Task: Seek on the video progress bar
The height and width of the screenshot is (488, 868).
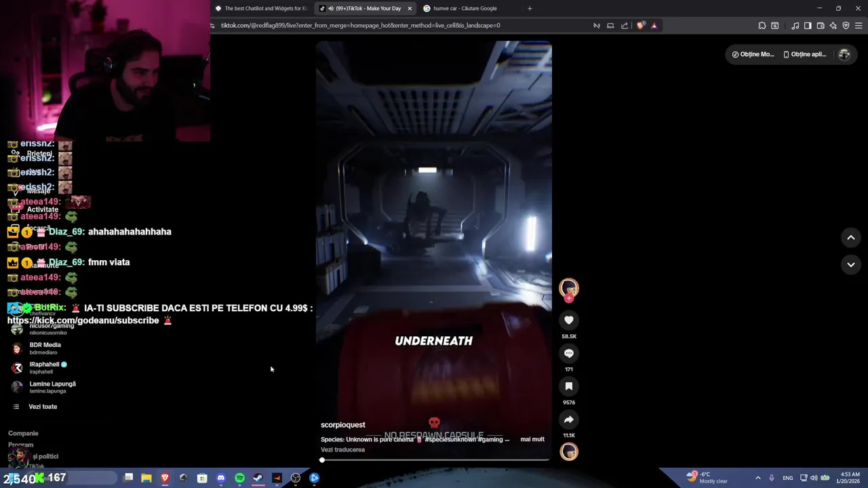Action: [x=434, y=460]
